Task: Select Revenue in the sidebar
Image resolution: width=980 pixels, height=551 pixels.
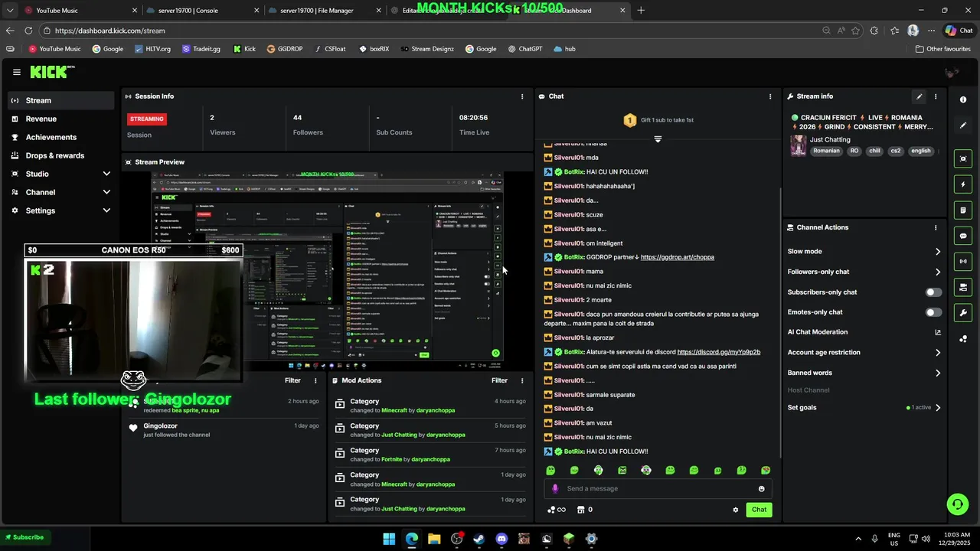Action: click(x=61, y=119)
